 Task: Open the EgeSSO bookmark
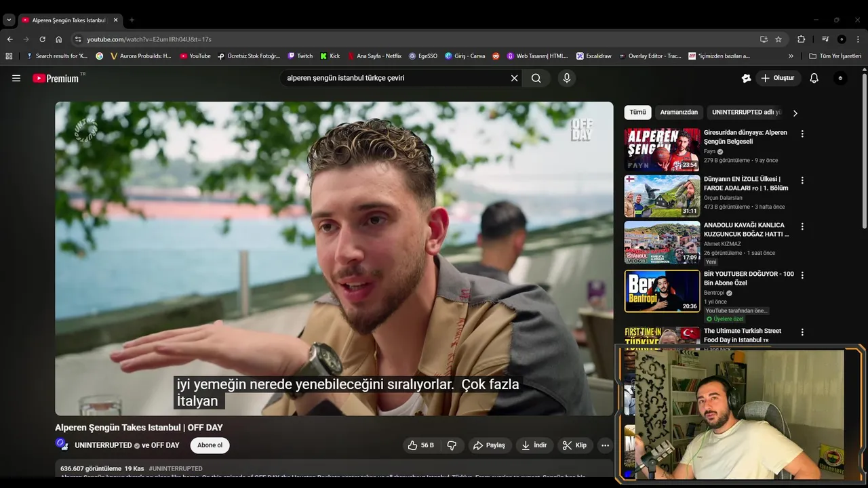[423, 56]
